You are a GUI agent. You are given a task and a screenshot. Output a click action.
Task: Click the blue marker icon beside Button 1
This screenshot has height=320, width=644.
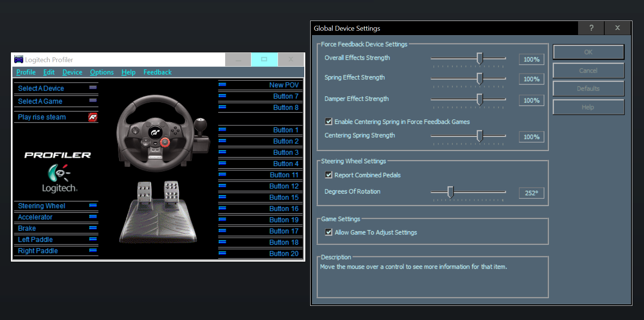(222, 129)
